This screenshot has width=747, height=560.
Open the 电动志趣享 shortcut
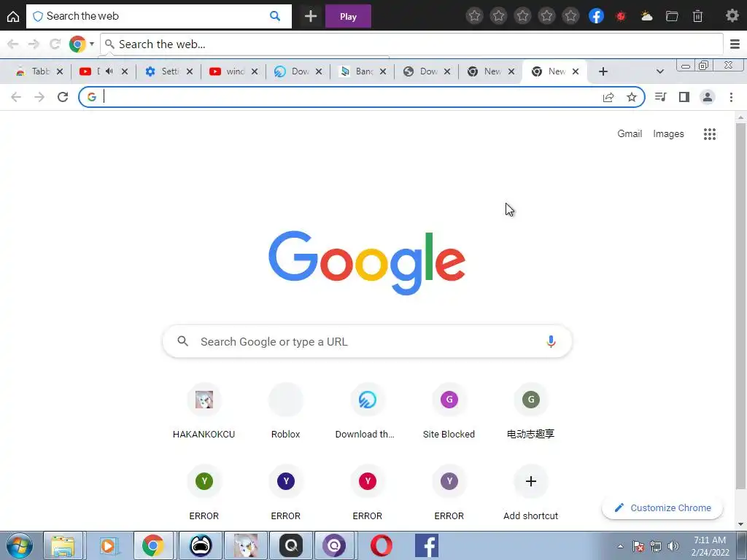(x=531, y=411)
